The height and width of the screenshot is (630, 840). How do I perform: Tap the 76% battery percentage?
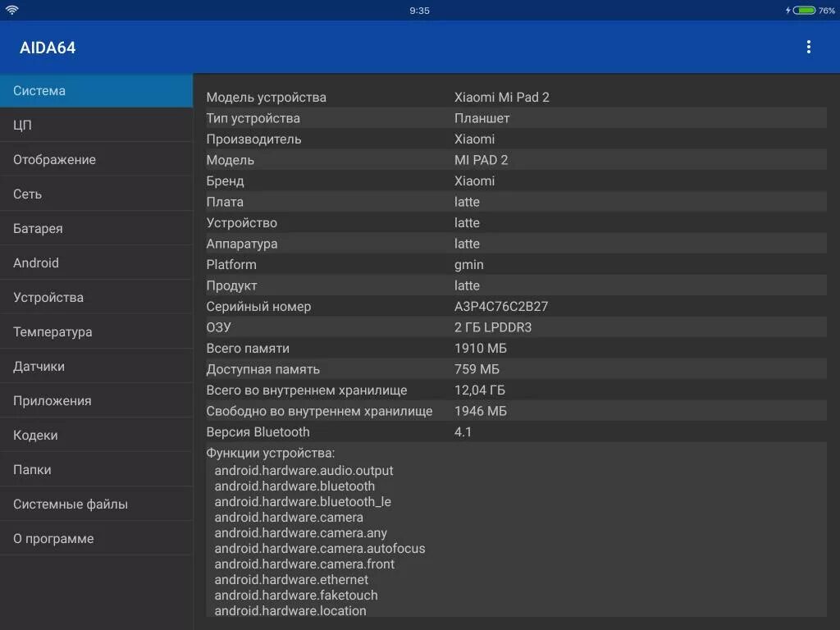(x=827, y=11)
